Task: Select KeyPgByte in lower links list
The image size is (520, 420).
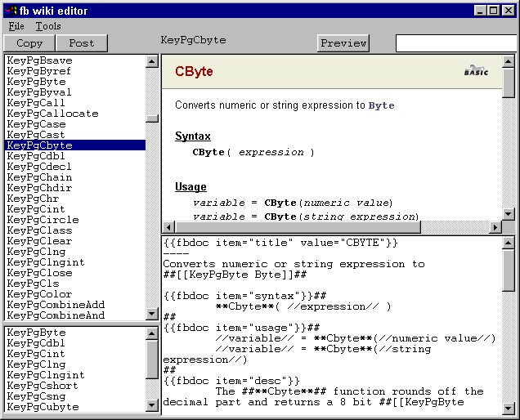Action: (75, 333)
